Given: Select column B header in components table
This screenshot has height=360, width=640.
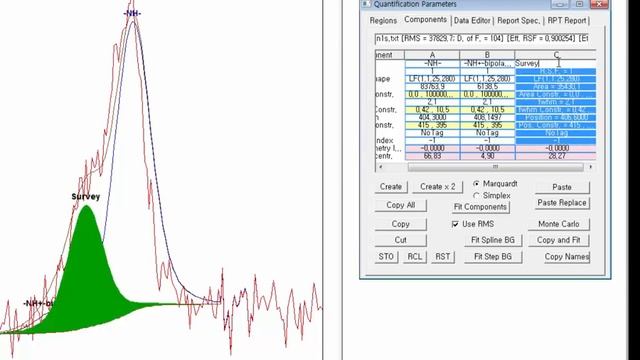Looking at the screenshot, I should 487,55.
